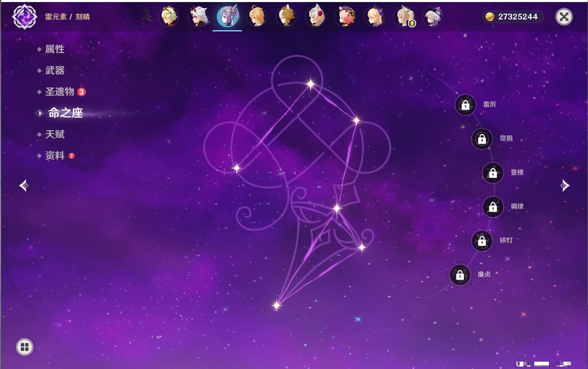
Task: Select the blonde character with purple ribbon
Action: [x=375, y=17]
